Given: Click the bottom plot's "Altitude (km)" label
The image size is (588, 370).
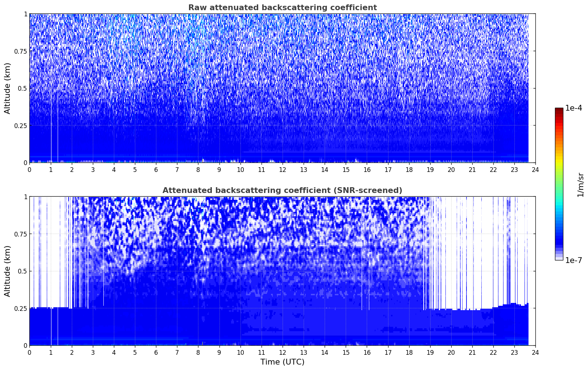Looking at the screenshot, I should (8, 271).
